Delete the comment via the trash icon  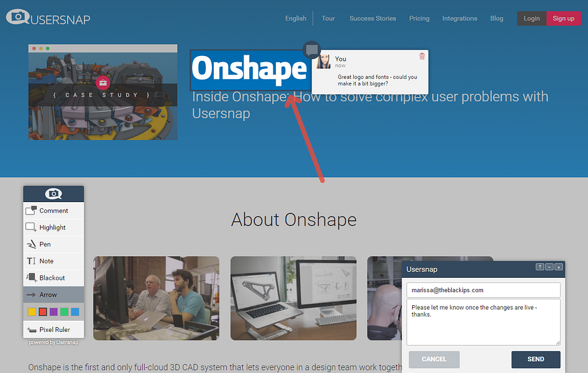coord(422,55)
